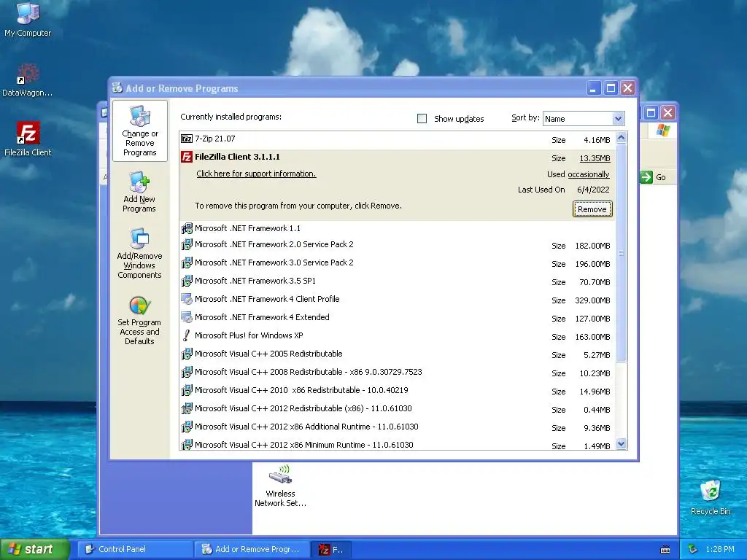Select Visual C++ 2012 x86 Additional Runtime entry
Image resolution: width=747 pixels, height=560 pixels.
click(x=398, y=427)
